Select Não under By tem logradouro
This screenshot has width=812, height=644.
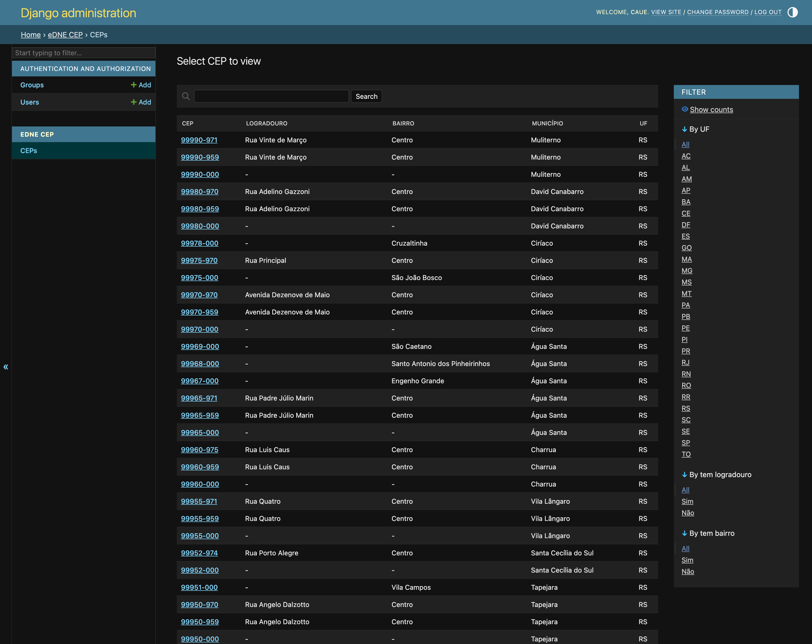pyautogui.click(x=687, y=513)
